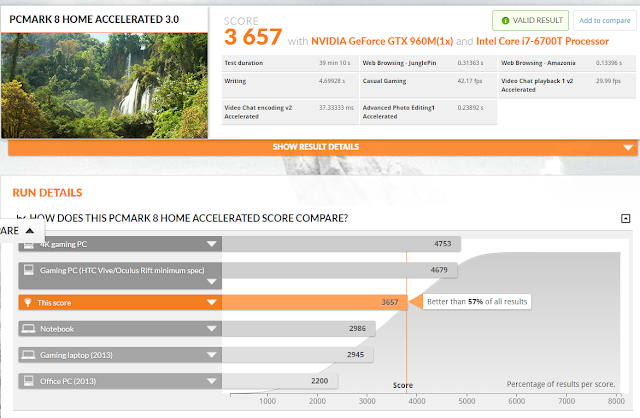Click the 2200 Office PC bar value
The width and height of the screenshot is (640, 418).
tap(320, 381)
